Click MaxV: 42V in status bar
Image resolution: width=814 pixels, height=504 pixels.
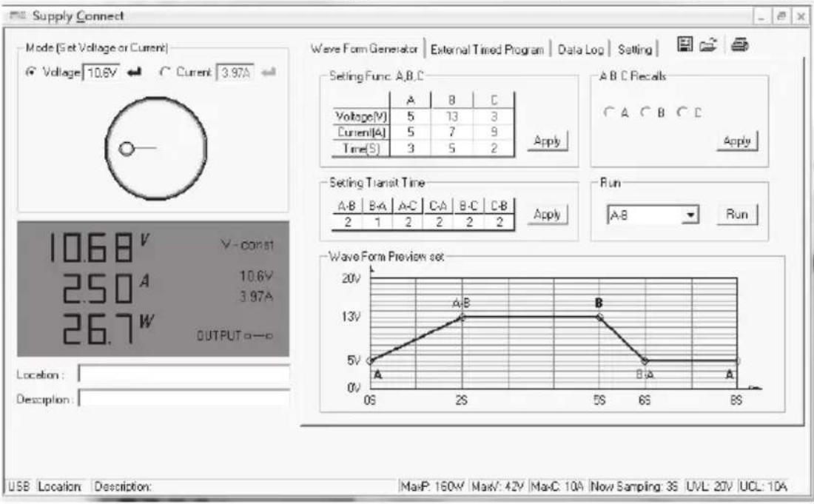(x=498, y=486)
